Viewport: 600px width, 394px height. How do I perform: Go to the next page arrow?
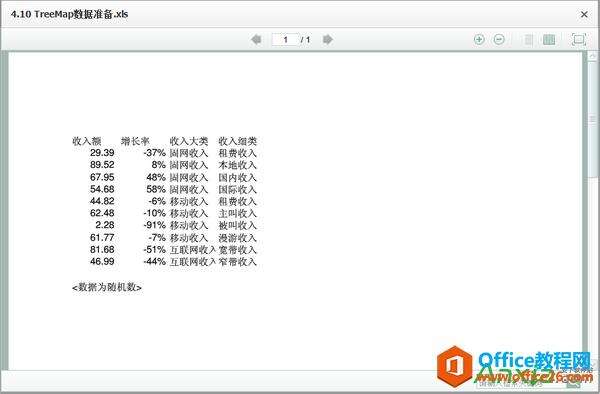click(x=328, y=39)
